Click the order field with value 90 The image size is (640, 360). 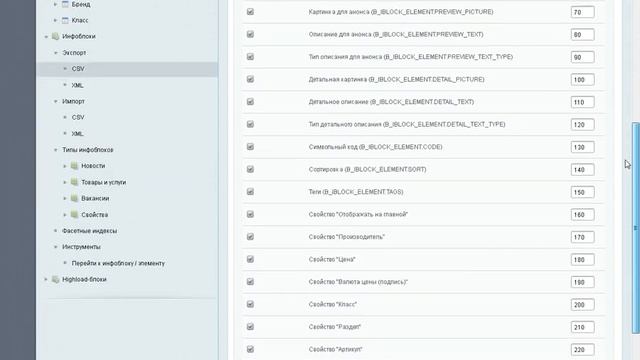coord(582,57)
